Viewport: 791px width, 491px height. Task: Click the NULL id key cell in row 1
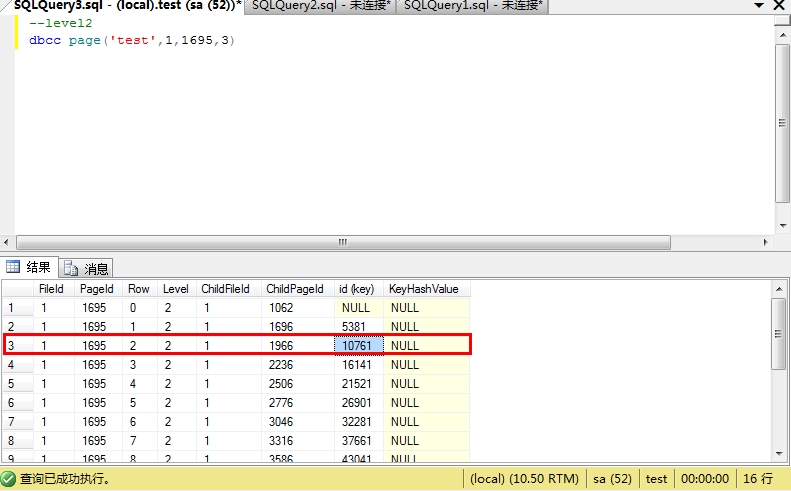point(359,308)
